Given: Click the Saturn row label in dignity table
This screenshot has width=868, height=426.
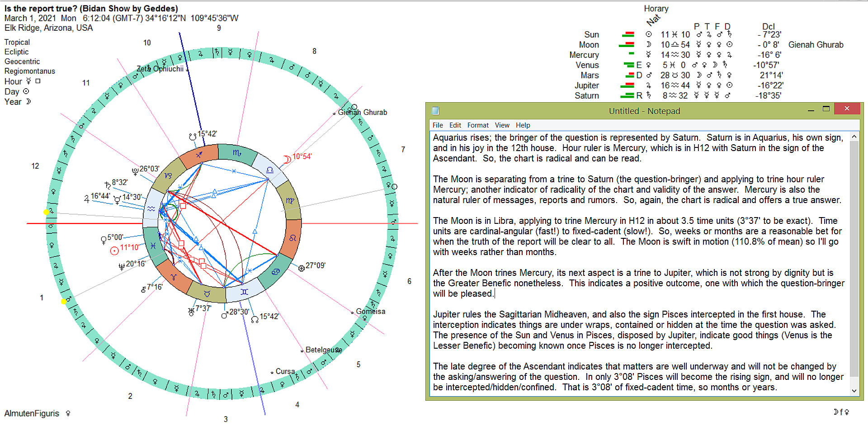Looking at the screenshot, I should 587,96.
